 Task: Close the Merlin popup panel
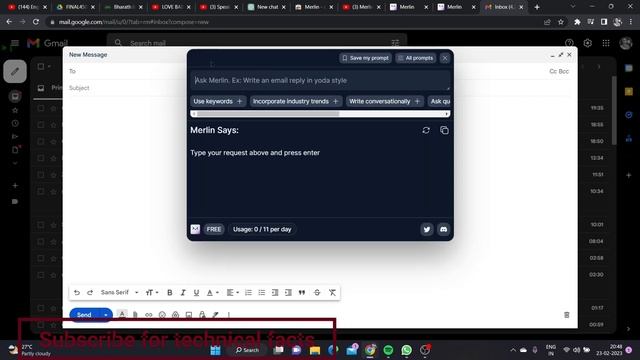tap(445, 58)
